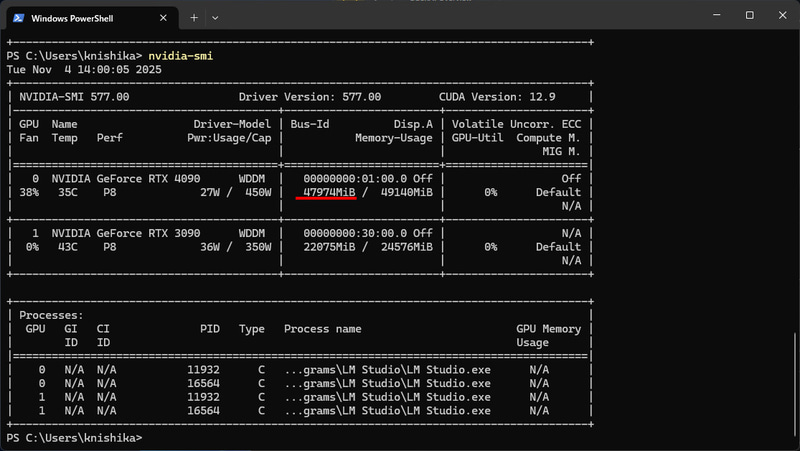Click the NVIDIA GeForce RTX 4090 name
The width and height of the screenshot is (800, 451).
pos(126,179)
